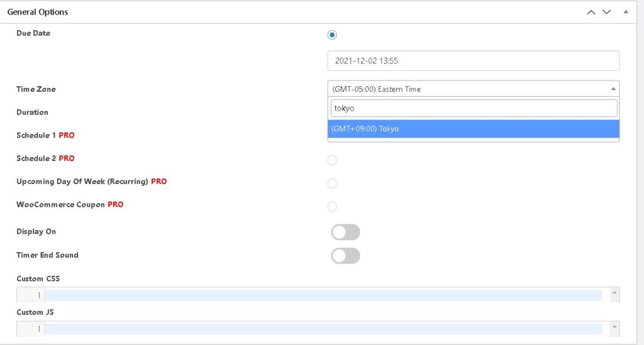644x345 pixels.
Task: Choose the (GMT+09:00) Tokyo option
Action: point(473,129)
